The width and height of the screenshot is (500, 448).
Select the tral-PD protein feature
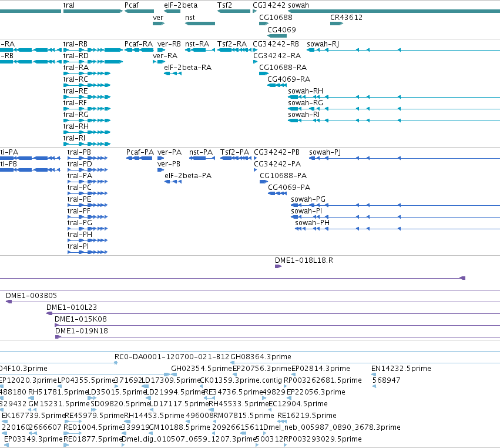[88, 170]
